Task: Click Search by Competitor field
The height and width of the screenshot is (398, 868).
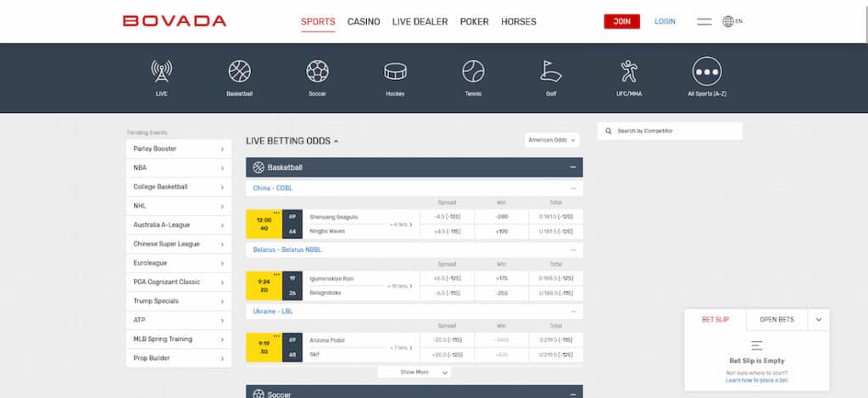Action: 670,132
